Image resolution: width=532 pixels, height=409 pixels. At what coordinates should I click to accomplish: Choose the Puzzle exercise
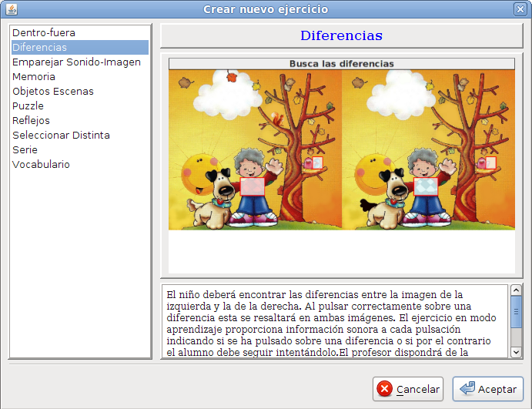point(80,106)
